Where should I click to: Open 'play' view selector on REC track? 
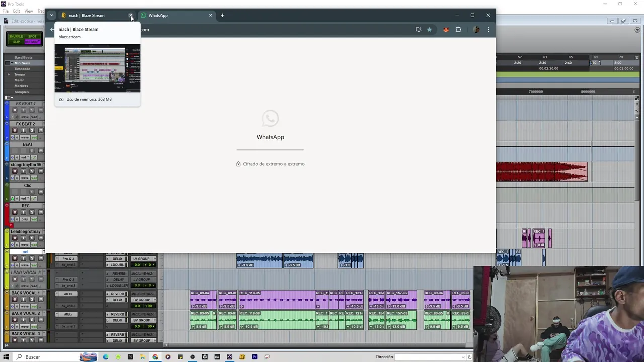25,219
